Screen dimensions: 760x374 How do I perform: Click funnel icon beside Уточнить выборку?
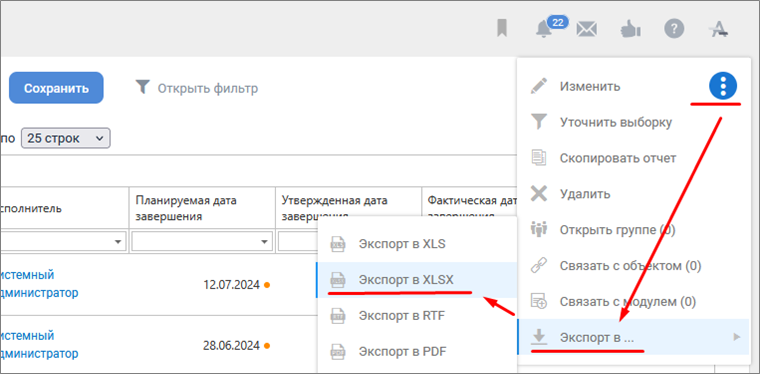538,122
